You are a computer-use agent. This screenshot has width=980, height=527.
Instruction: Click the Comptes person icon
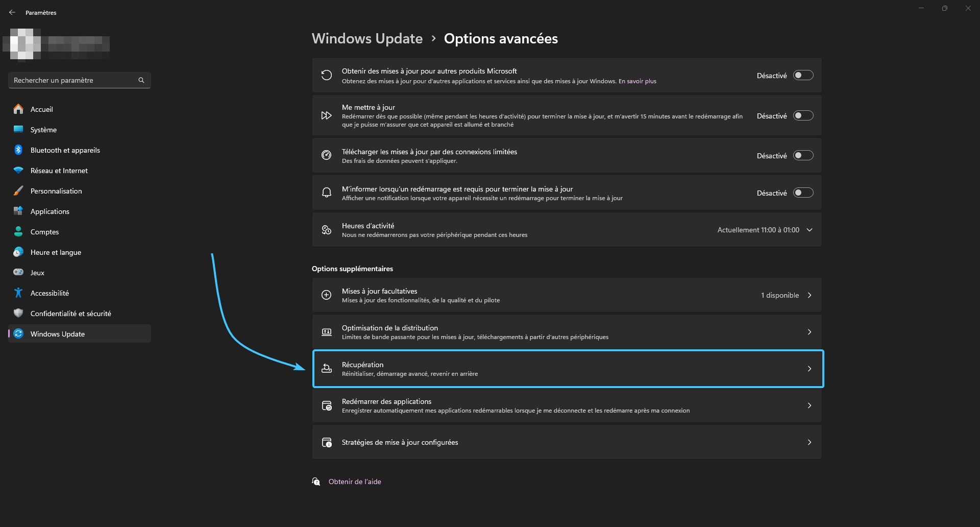[x=18, y=231]
